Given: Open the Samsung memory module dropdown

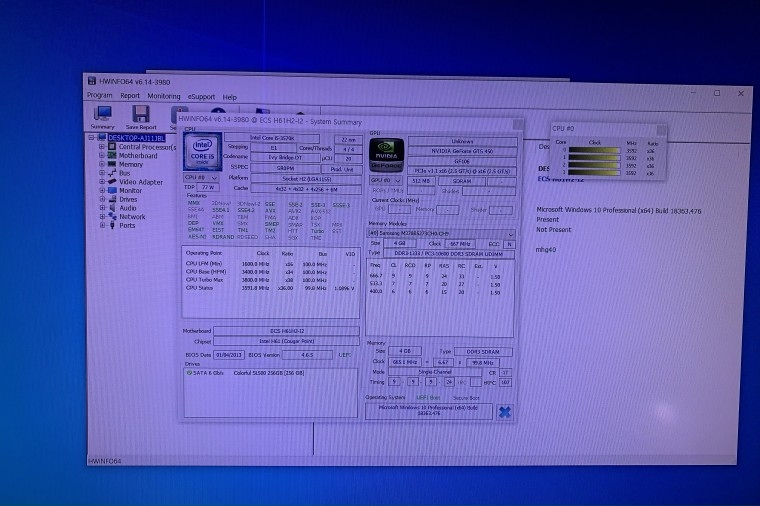Looking at the screenshot, I should click(x=440, y=234).
